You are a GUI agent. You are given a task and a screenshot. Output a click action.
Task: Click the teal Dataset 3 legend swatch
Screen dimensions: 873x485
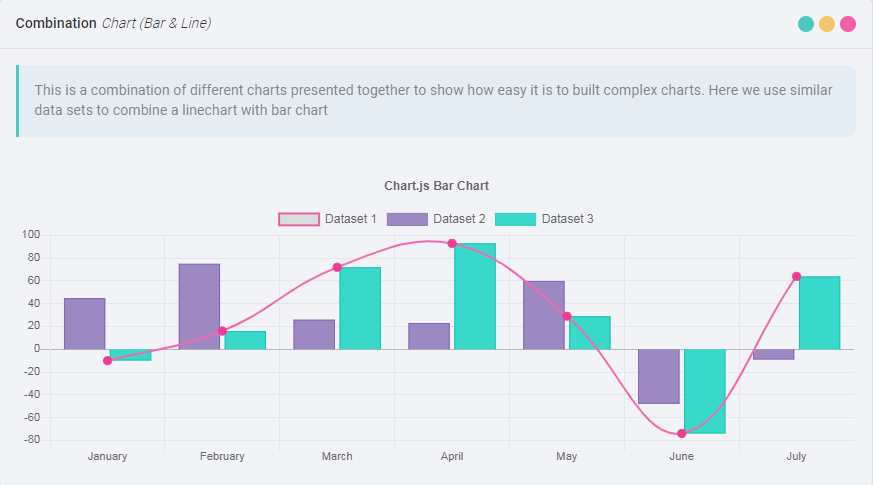pos(516,219)
